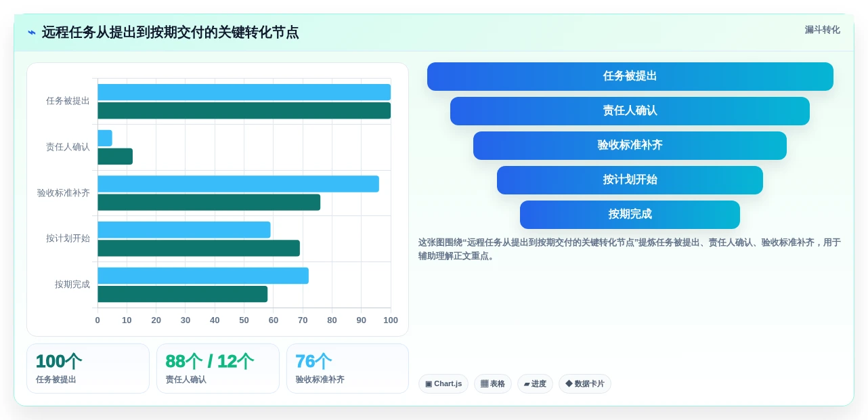Click the dark teal 按计划开始 bar
This screenshot has height=420, width=868.
199,248
